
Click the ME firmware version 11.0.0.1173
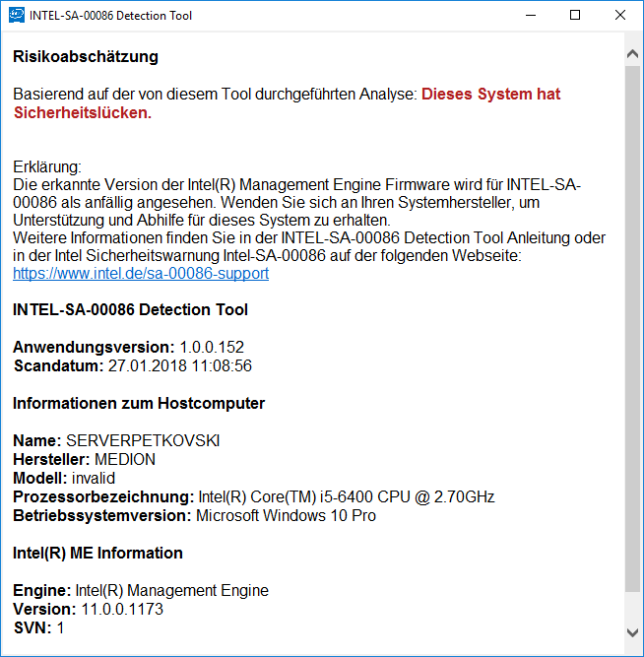click(122, 609)
